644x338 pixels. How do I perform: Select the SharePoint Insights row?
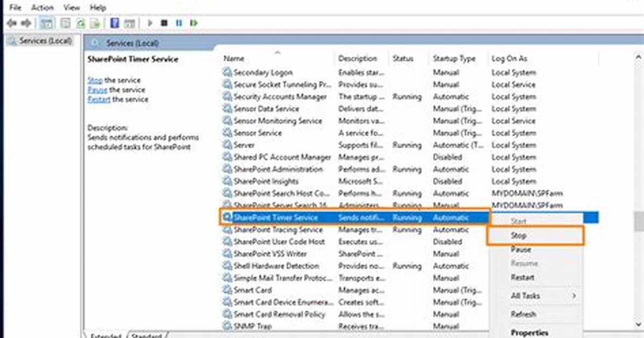coord(410,181)
